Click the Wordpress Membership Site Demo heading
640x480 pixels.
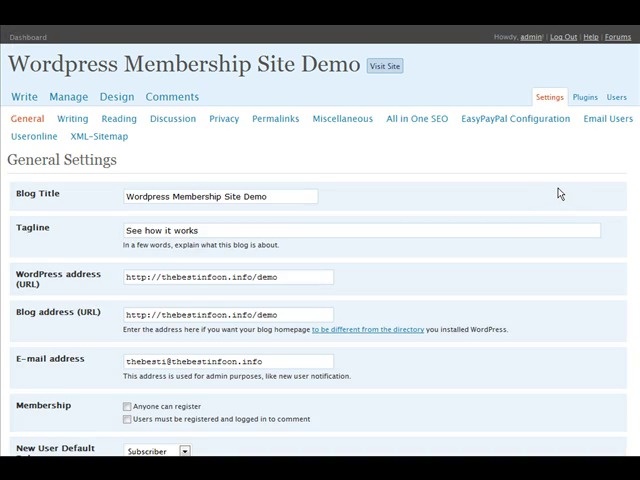click(184, 64)
